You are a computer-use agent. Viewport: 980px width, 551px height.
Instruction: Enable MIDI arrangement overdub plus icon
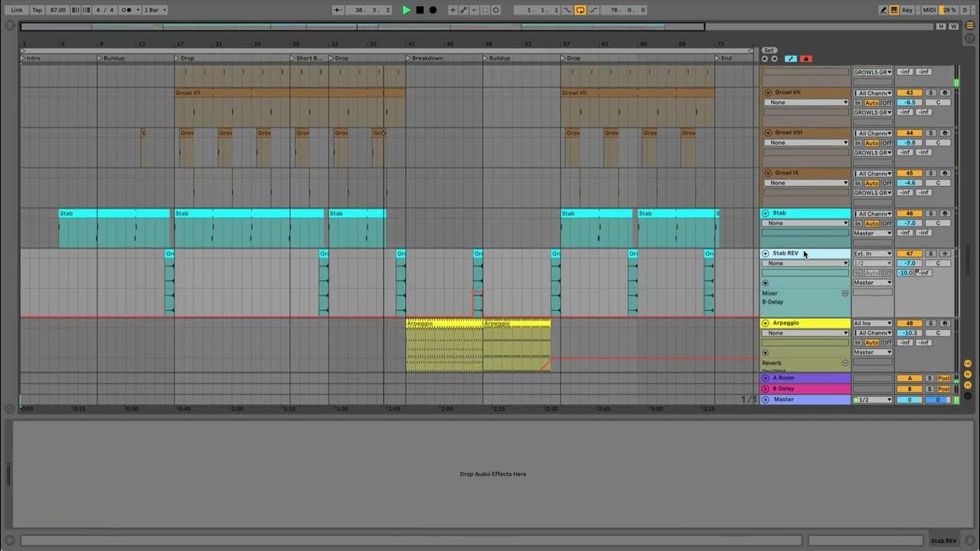[x=452, y=10]
